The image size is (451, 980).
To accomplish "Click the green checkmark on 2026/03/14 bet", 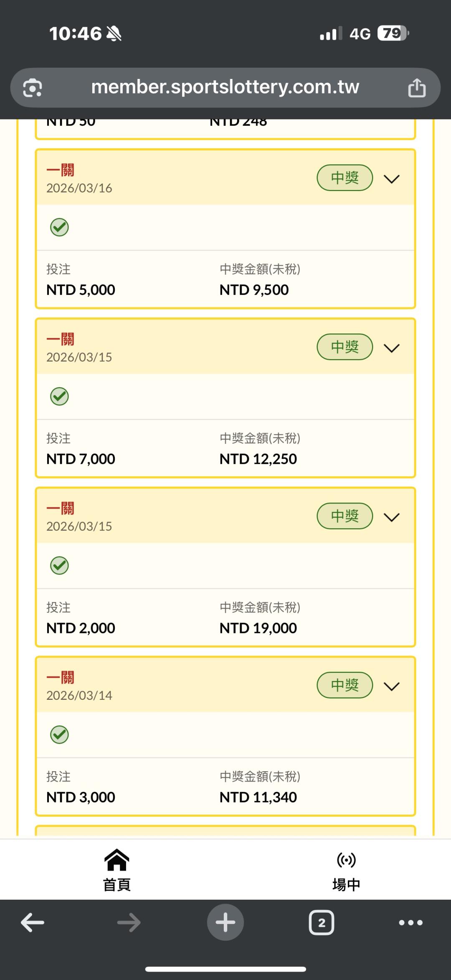I will click(x=59, y=734).
